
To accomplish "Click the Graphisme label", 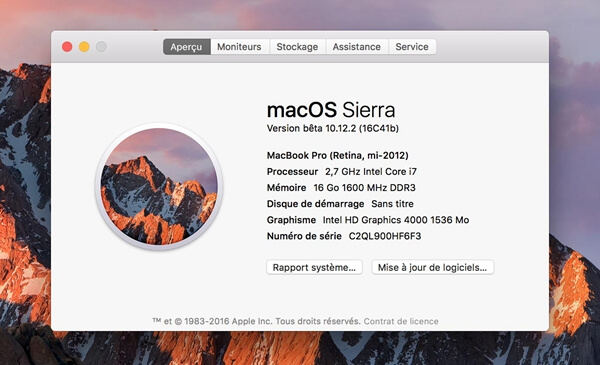I will pos(291,220).
